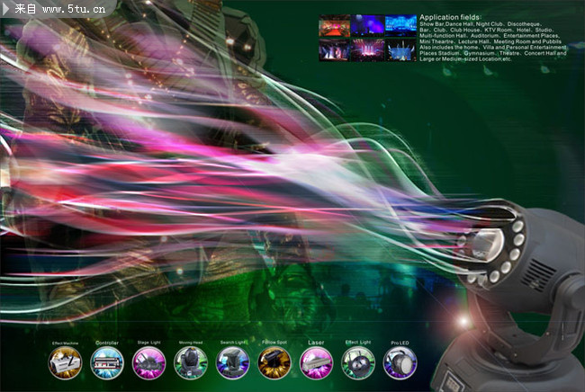The image size is (585, 392).
Task: Click the top-middle purple stage thumbnail
Action: (367, 25)
